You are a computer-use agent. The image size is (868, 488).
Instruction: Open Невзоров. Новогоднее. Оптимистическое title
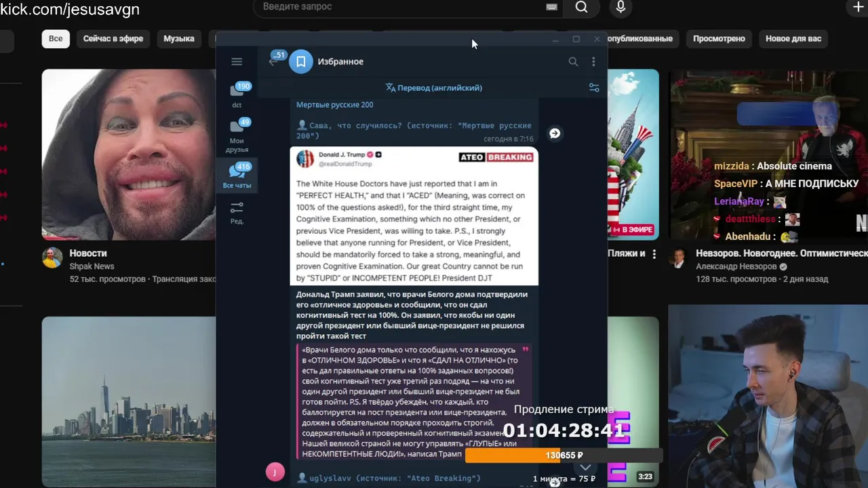tap(781, 253)
